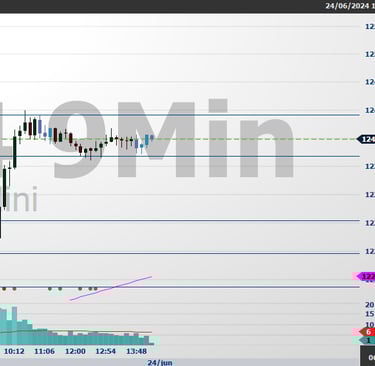The height and width of the screenshot is (366, 375).
Task: Click the volume scale value 15
Action: 370,314
